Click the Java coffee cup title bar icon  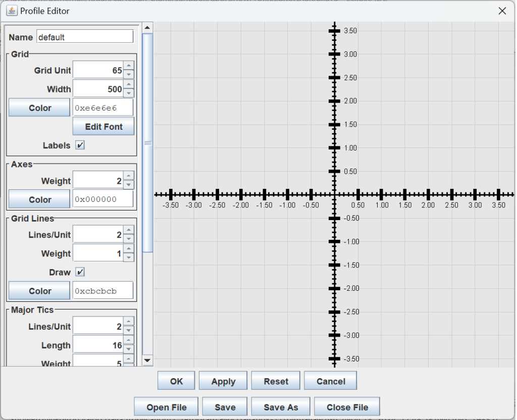[x=12, y=11]
